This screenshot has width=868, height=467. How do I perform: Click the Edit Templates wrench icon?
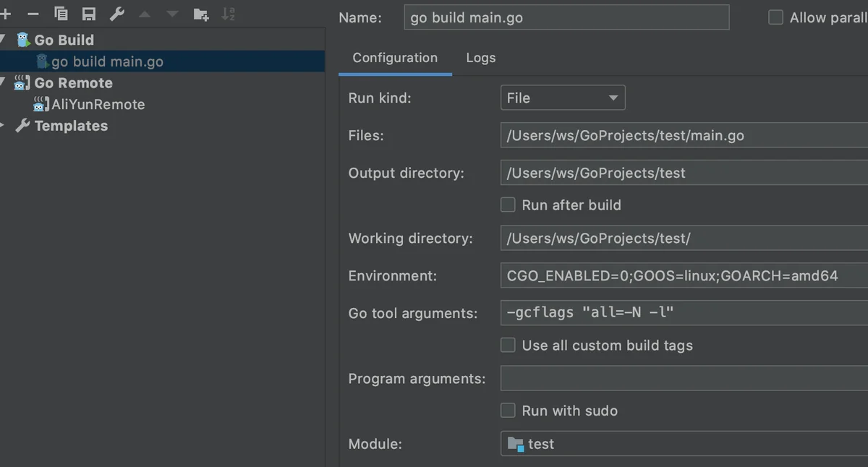[x=116, y=14]
